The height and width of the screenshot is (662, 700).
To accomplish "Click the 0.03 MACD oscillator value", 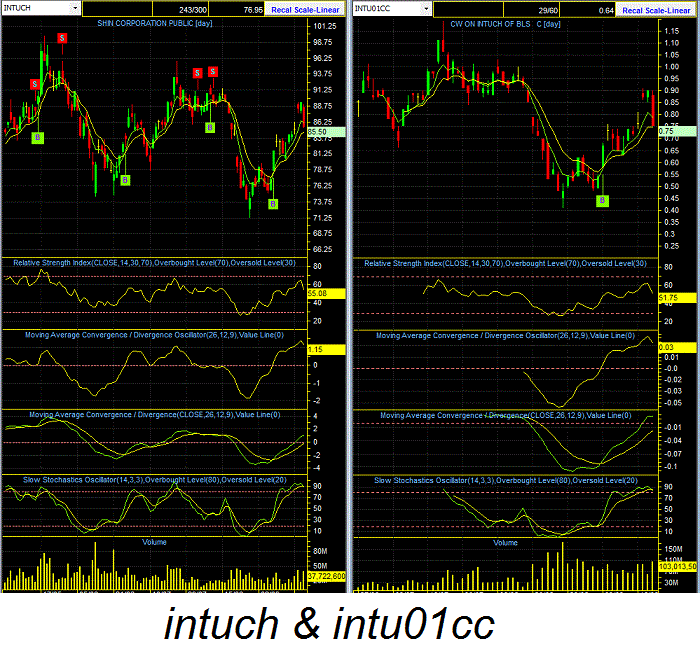I will pyautogui.click(x=677, y=347).
